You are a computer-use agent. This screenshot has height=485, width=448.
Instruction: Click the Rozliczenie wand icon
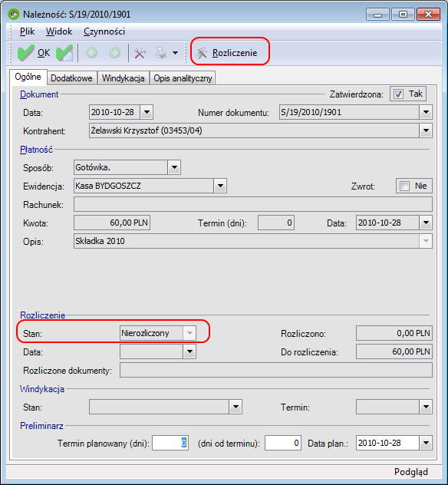(201, 53)
